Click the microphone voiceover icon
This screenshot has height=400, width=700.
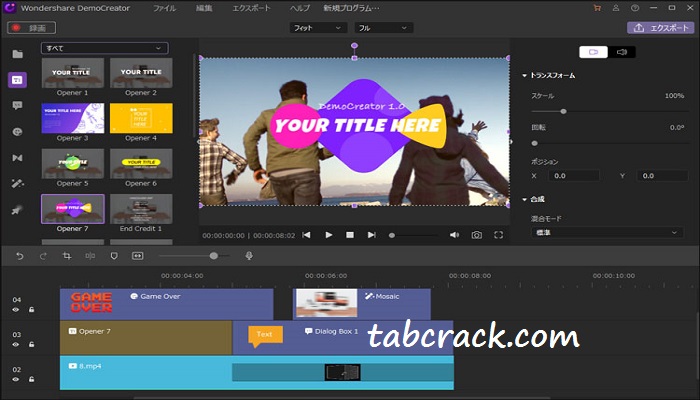[x=249, y=255]
